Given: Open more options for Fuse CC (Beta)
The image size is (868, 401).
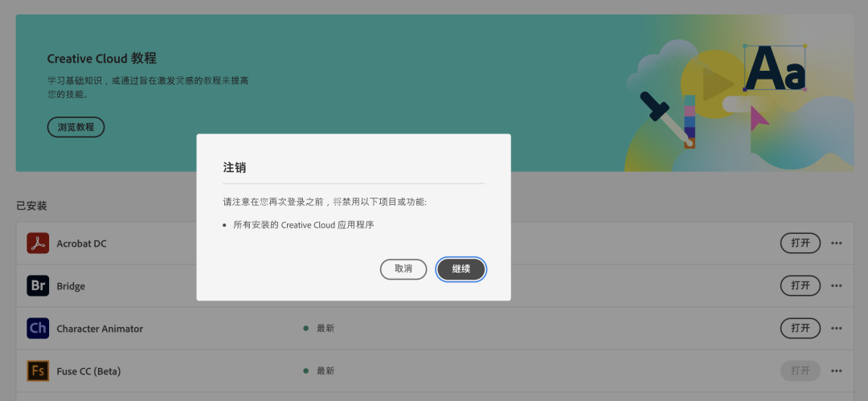Looking at the screenshot, I should click(837, 371).
